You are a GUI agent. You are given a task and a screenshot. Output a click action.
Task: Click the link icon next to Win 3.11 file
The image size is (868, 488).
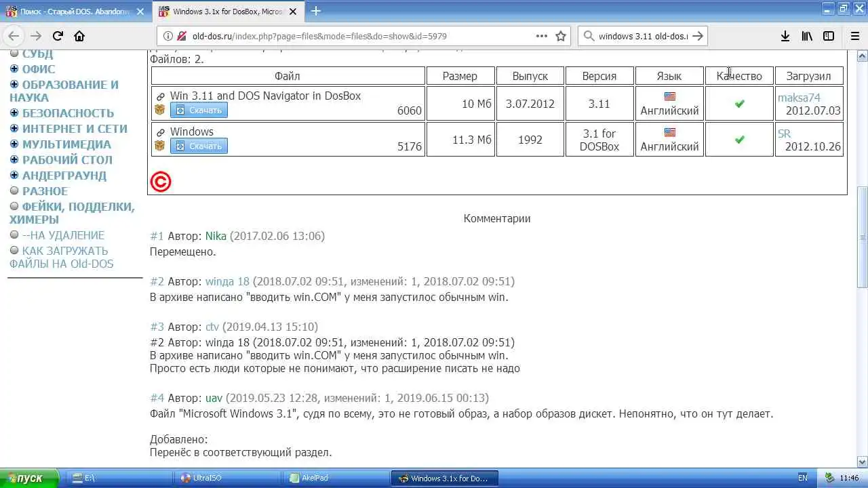coord(161,96)
